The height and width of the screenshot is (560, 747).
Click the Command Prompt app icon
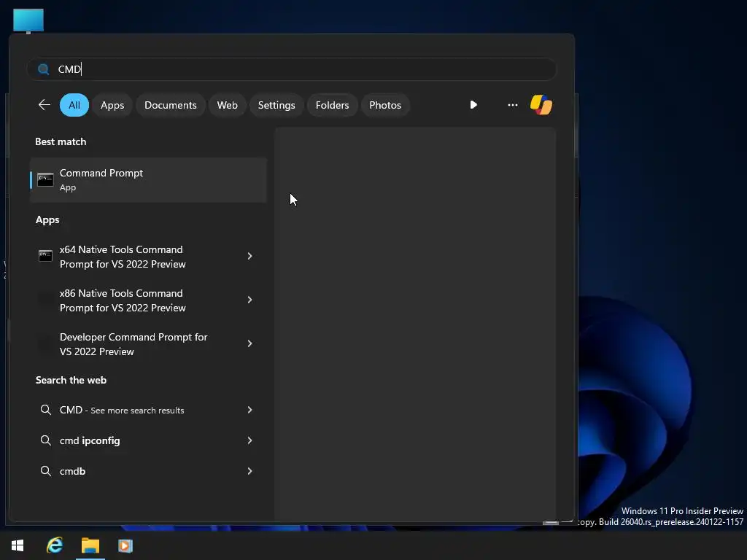46,180
